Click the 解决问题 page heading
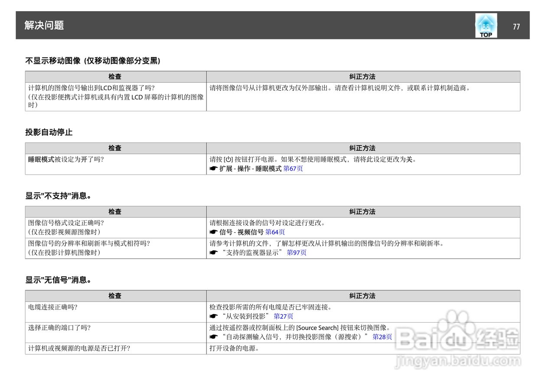Image resolution: width=555 pixels, height=392 pixels. tap(44, 25)
